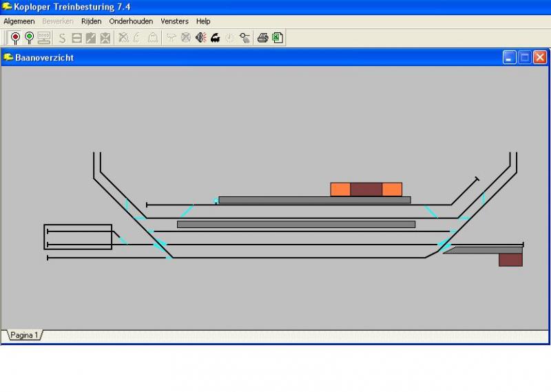Click the orange and brown station building
This screenshot has height=392, width=551.
(366, 189)
